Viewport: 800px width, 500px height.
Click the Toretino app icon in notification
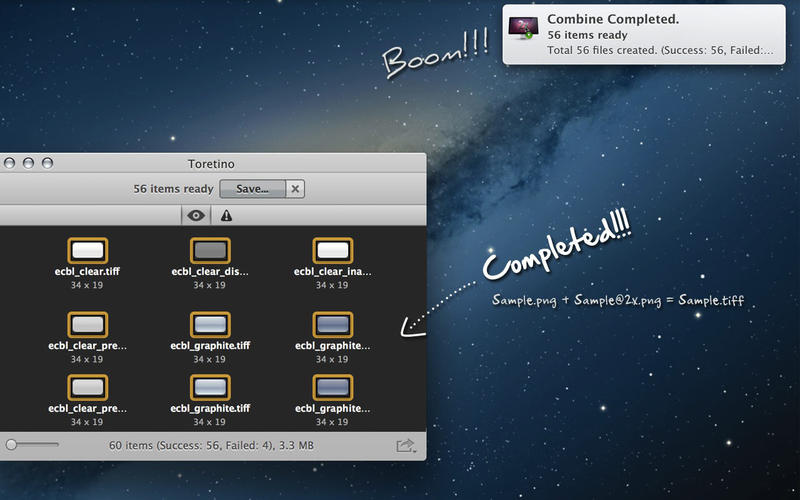click(x=523, y=28)
